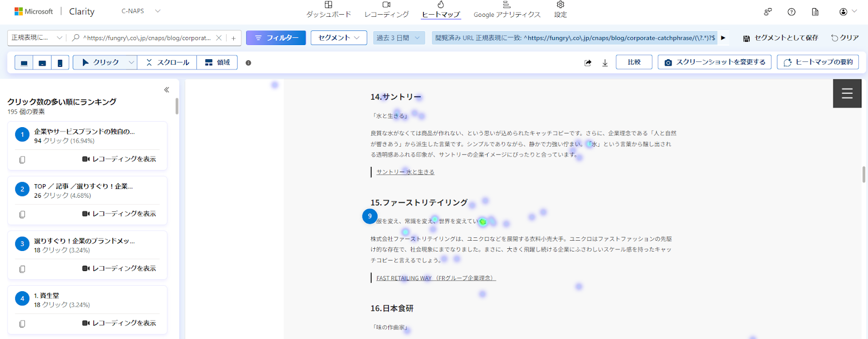Image resolution: width=868 pixels, height=339 pixels.
Task: Expand the 正規表現に URL match type dropdown
Action: 37,37
